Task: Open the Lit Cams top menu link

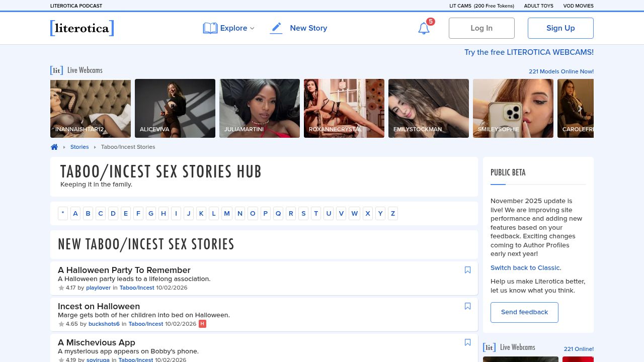Action: (481, 6)
